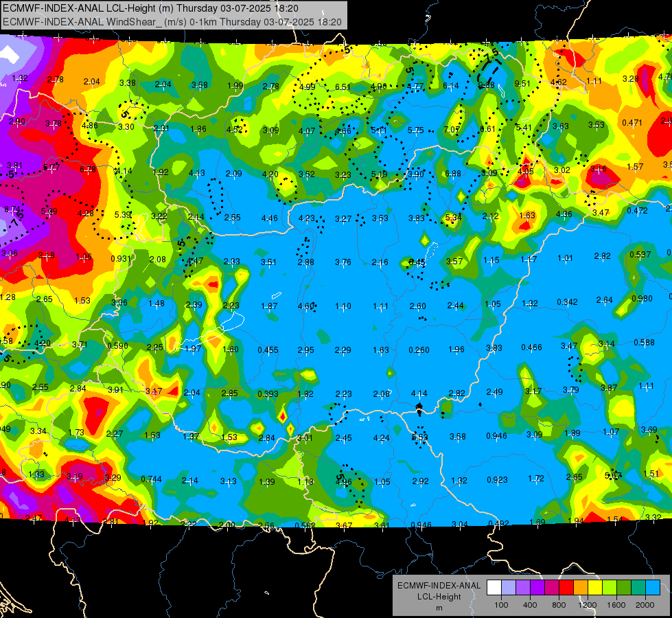Screen dimensions: 672x618
Task: Click the sky blue legend swatch
Action: (x=653, y=588)
